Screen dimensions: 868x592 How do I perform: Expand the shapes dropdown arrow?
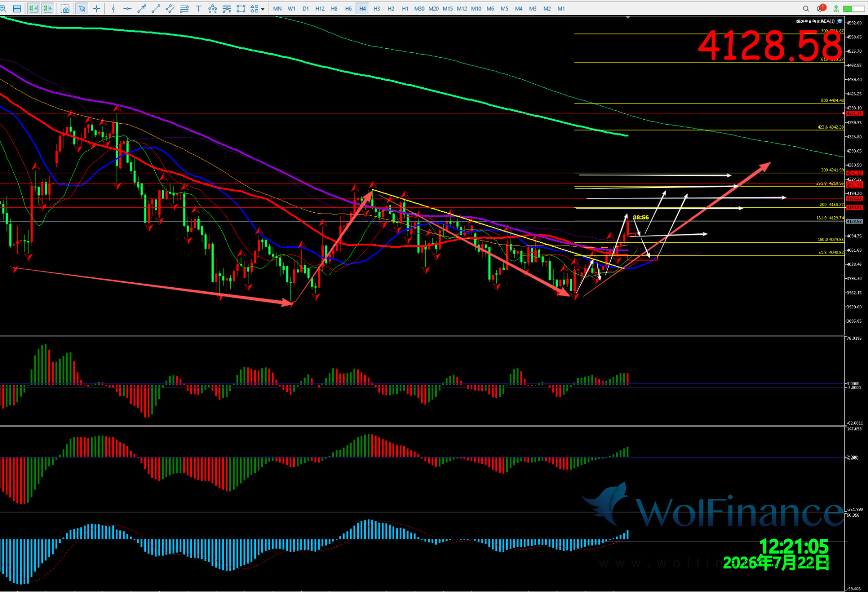[263, 9]
